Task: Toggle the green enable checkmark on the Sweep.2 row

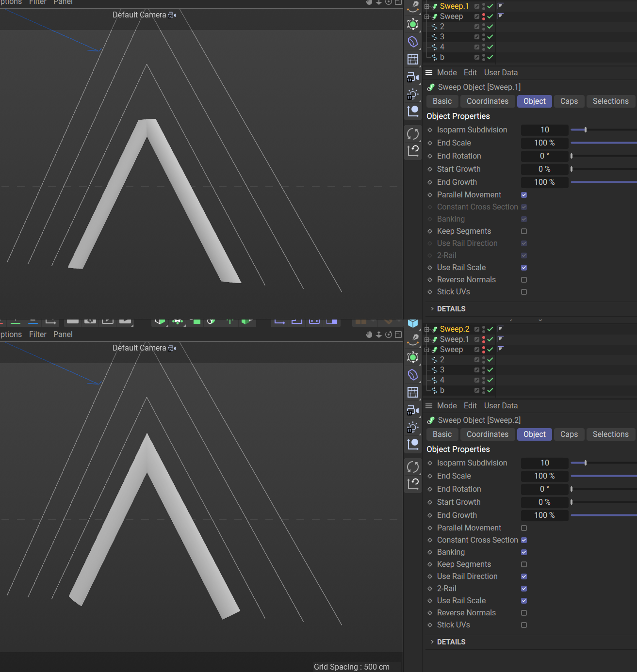Action: tap(490, 329)
